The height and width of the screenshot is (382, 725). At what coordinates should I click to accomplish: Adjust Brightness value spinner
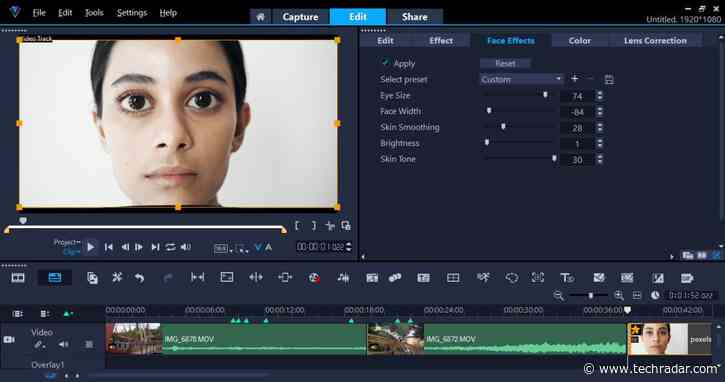coord(600,144)
